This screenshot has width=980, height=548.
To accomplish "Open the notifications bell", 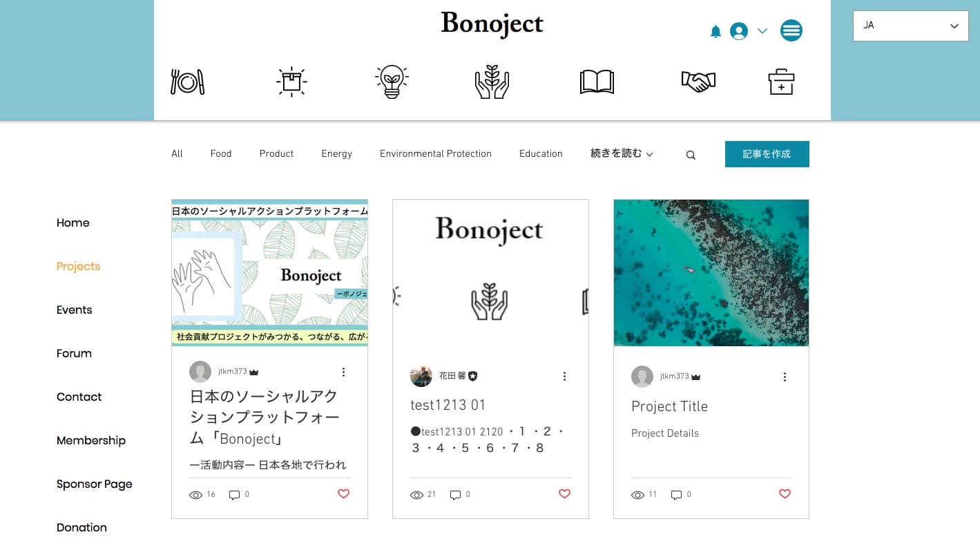I will [715, 31].
